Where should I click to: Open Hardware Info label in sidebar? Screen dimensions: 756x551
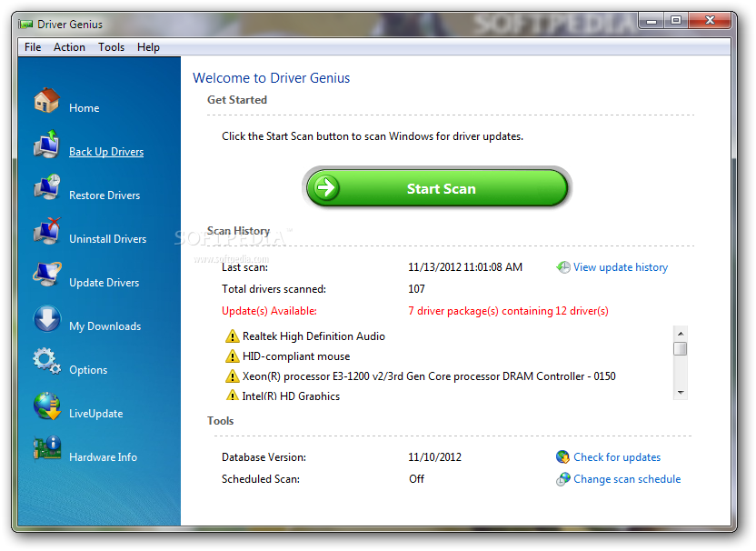click(104, 457)
